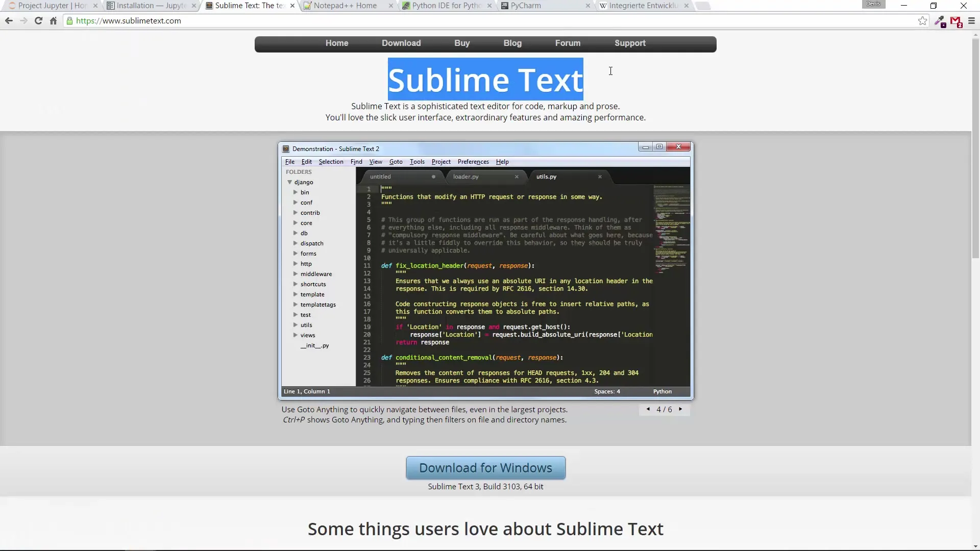980x551 pixels.
Task: Open a new browser tab
Action: [x=703, y=6]
